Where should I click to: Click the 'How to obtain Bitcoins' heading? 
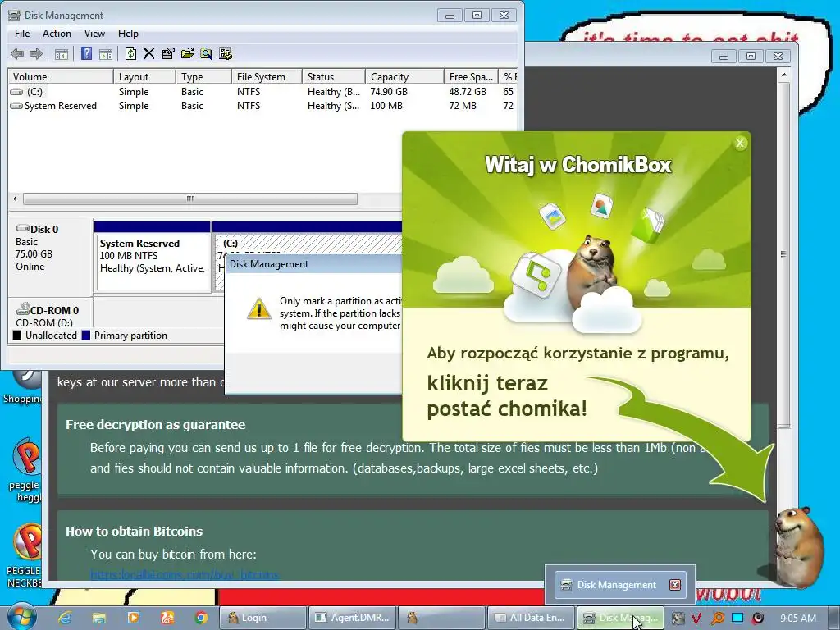(134, 532)
